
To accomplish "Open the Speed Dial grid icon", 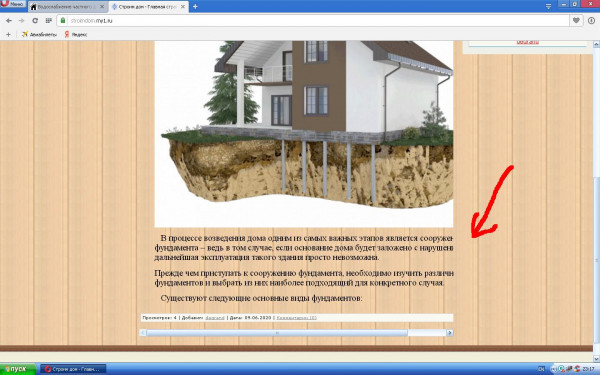I will [x=49, y=21].
